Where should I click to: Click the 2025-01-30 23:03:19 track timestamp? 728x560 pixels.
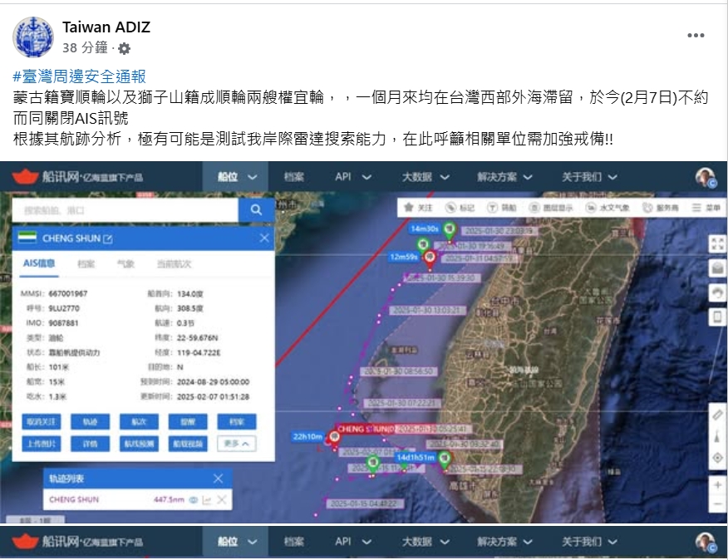click(499, 231)
